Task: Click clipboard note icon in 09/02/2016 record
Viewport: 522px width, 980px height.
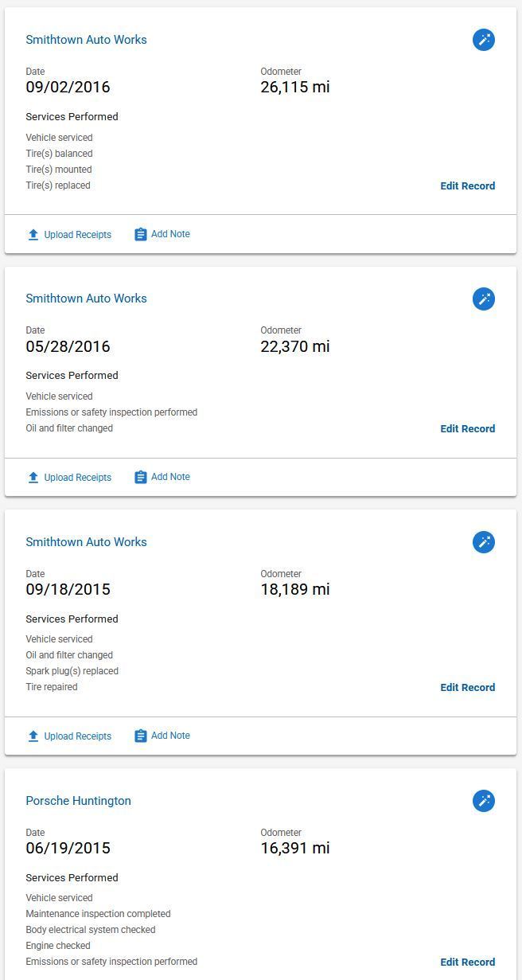Action: (141, 234)
